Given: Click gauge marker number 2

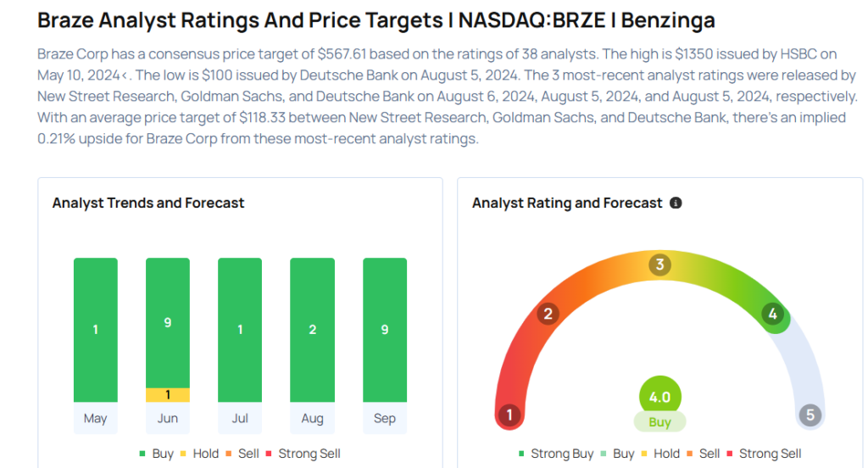Looking at the screenshot, I should [x=548, y=315].
